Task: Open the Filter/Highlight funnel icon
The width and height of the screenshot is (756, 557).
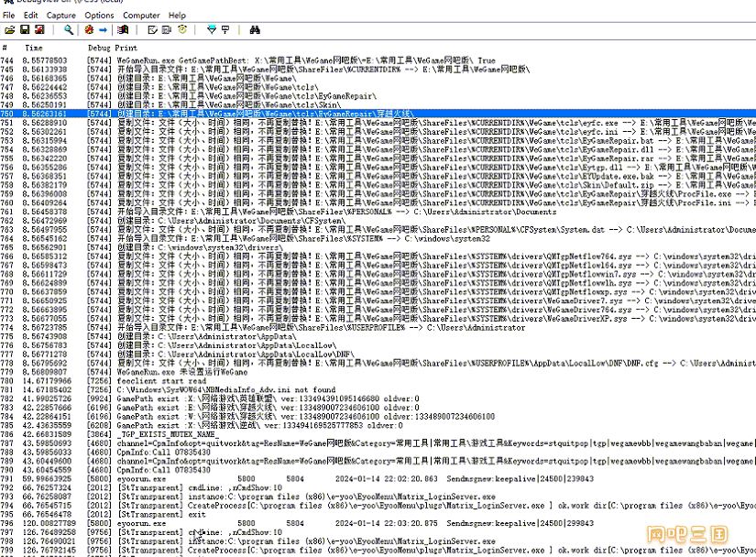Action: tap(211, 30)
